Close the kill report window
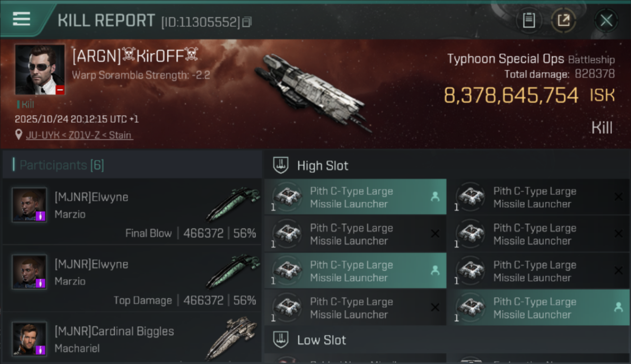Viewport: 631px width, 364px height. [606, 20]
